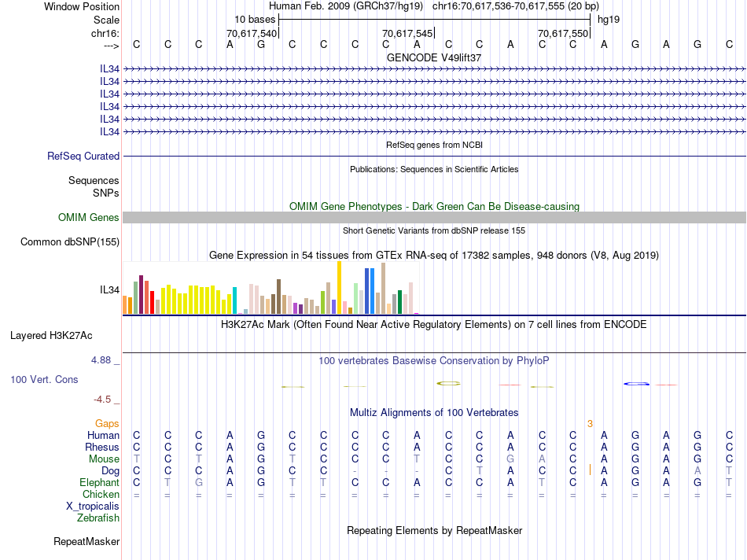Click the 4.88 PhyloP maximum value

click(101, 360)
